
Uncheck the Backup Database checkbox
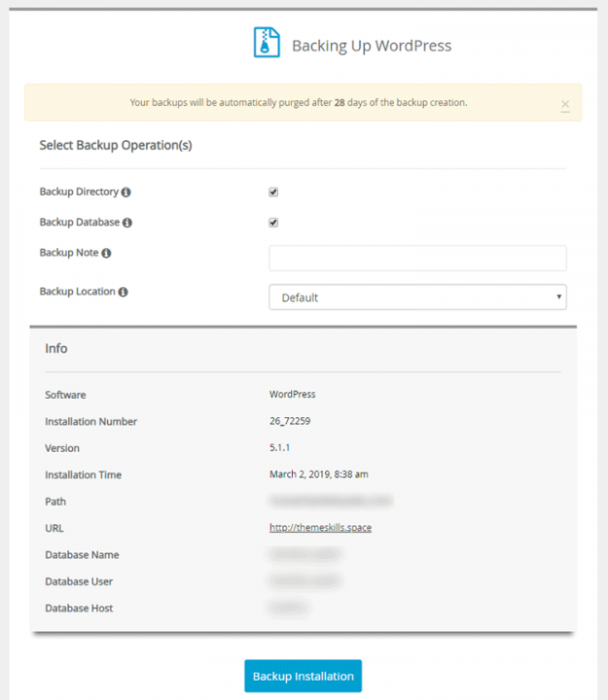(273, 223)
